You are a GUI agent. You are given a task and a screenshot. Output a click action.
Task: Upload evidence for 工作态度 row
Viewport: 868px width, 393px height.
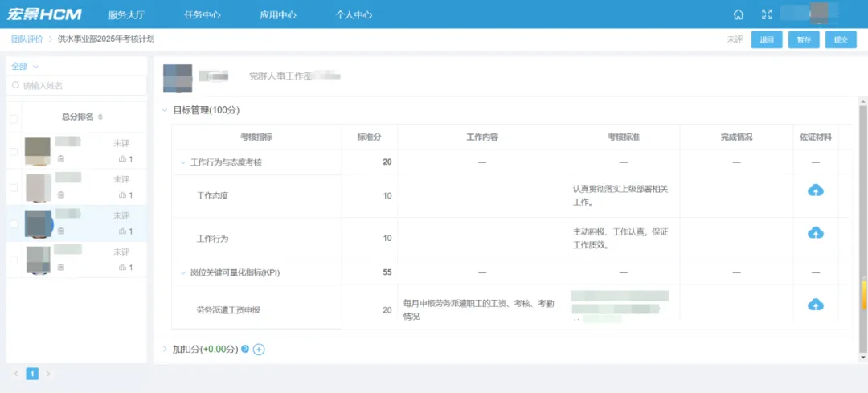click(816, 190)
